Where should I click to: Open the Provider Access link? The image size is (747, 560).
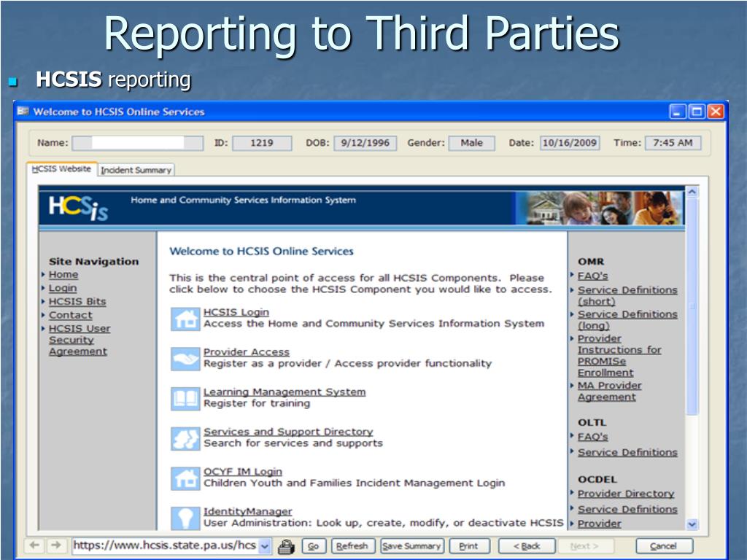247,352
